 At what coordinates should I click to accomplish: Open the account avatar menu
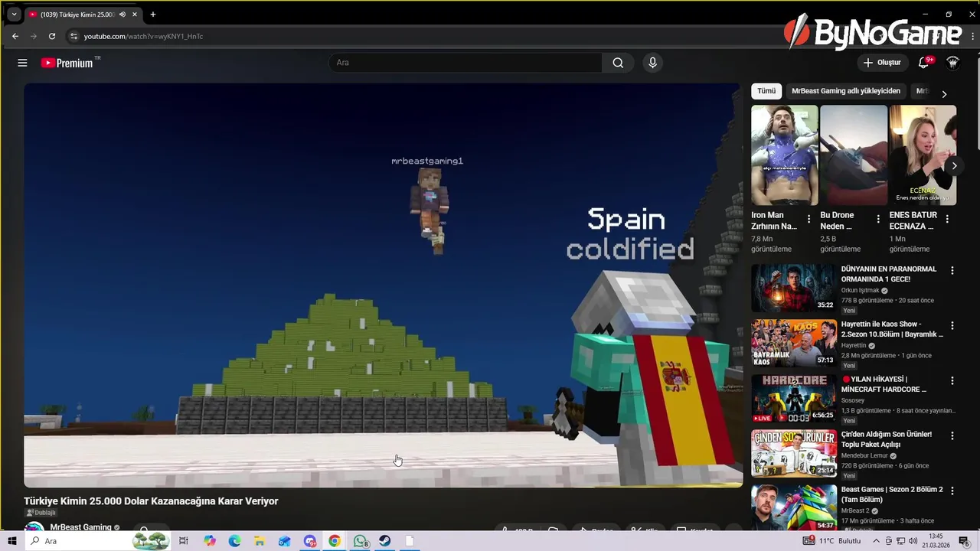[x=953, y=63]
